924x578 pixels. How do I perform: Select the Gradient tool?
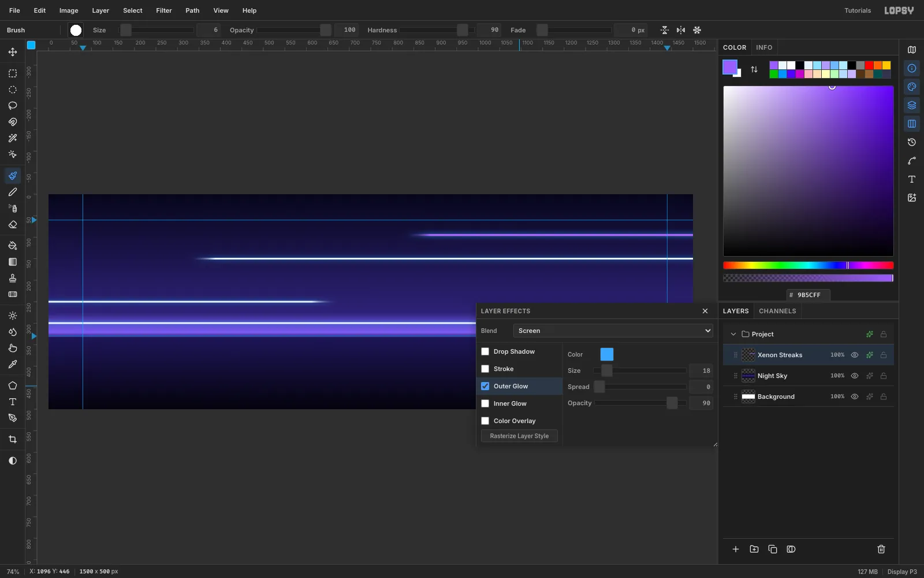13,262
